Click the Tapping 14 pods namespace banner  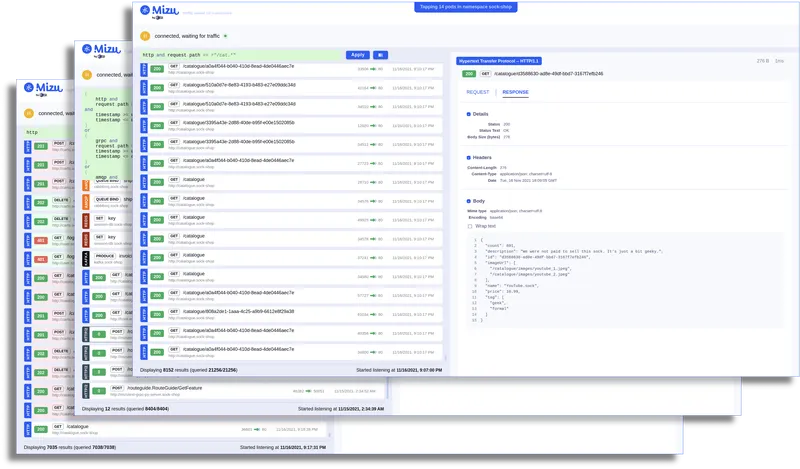click(465, 7)
